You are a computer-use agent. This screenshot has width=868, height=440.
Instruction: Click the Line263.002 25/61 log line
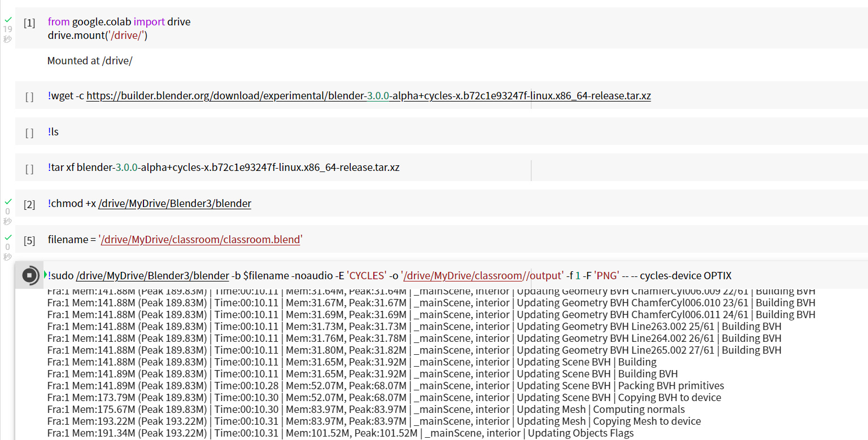click(415, 327)
